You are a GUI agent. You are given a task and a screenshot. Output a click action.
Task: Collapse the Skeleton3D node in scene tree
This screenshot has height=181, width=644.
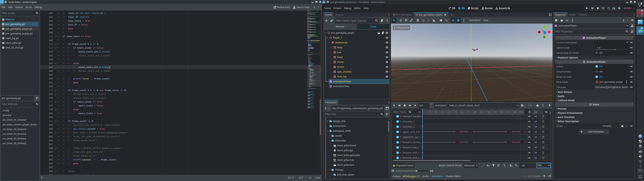pos(330,43)
